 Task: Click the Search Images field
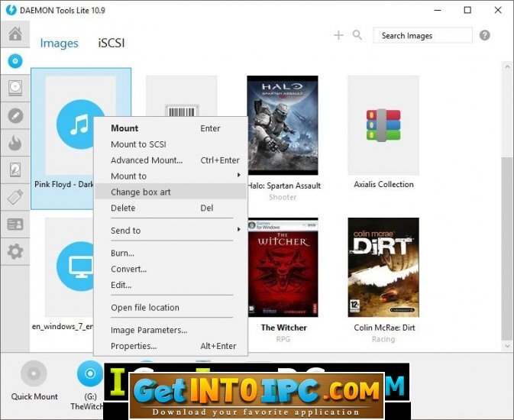click(x=422, y=35)
